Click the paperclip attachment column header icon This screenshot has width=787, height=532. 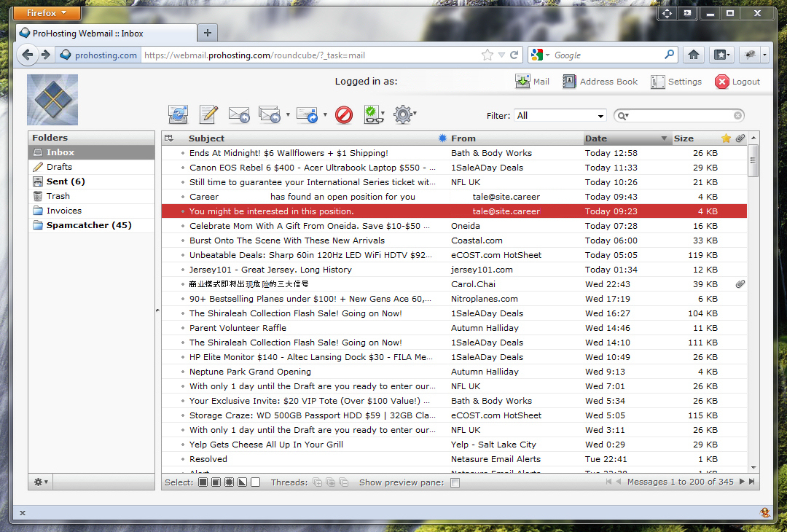pyautogui.click(x=740, y=138)
